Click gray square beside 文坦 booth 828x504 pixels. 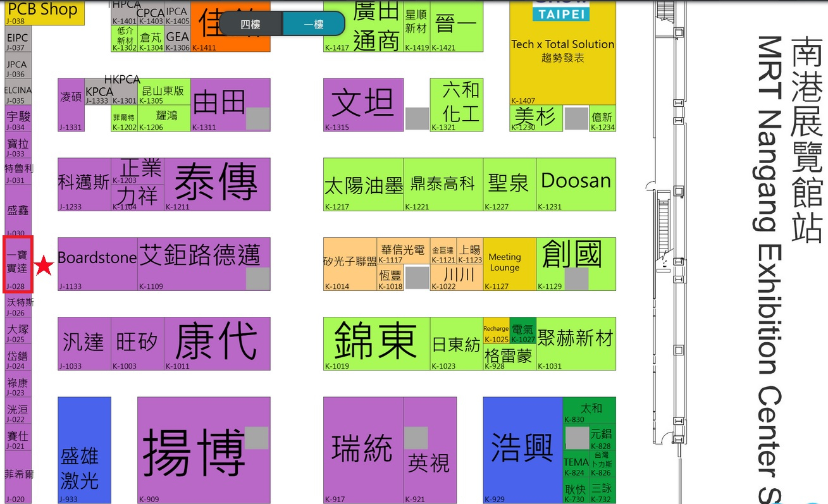(x=417, y=119)
